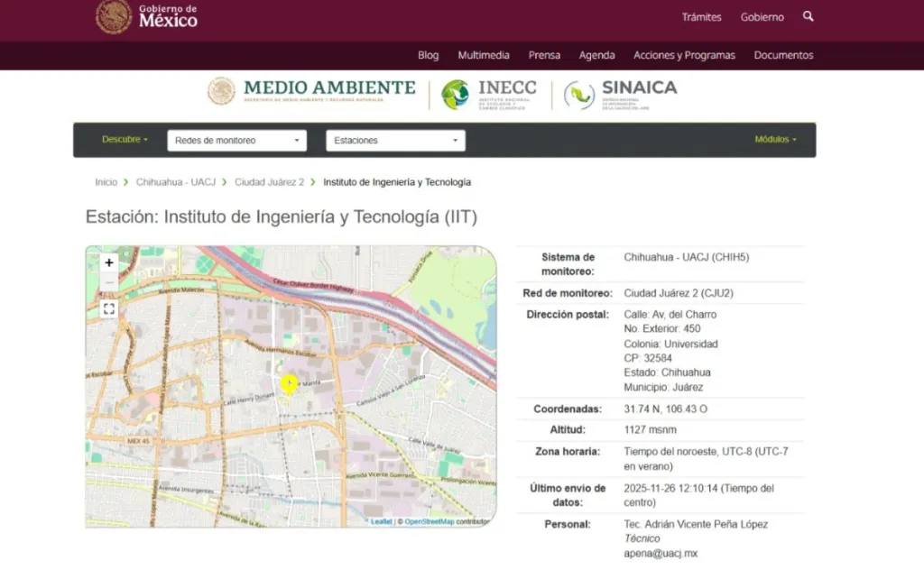Zoom in on the map
924x579 pixels.
coord(109,262)
